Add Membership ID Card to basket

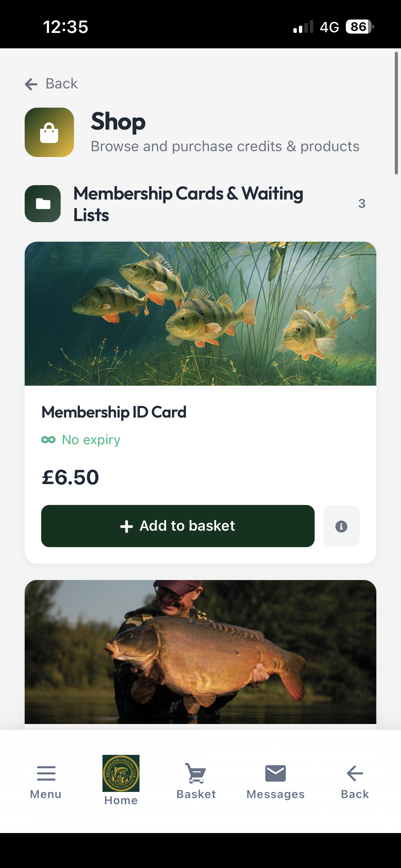(x=178, y=526)
